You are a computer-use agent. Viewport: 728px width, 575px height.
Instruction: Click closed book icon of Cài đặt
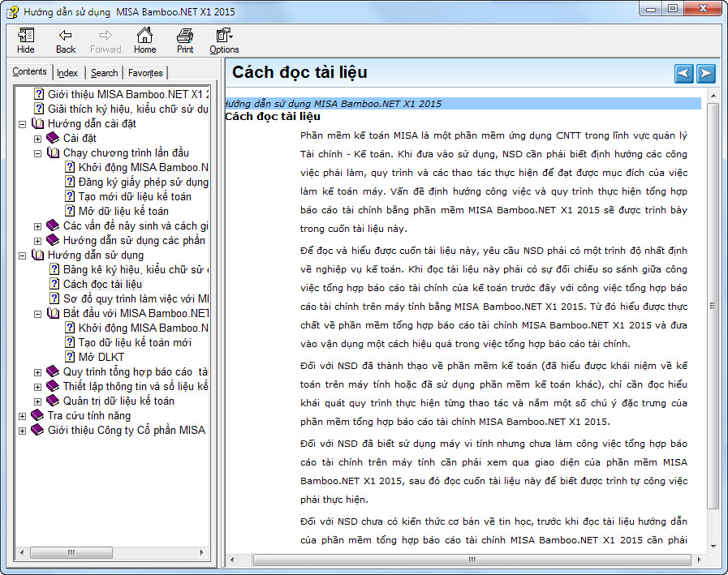(53, 138)
